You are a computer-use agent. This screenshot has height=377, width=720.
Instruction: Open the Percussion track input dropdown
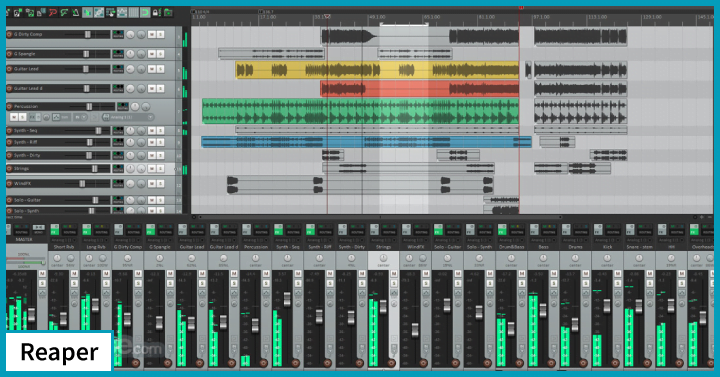128,118
